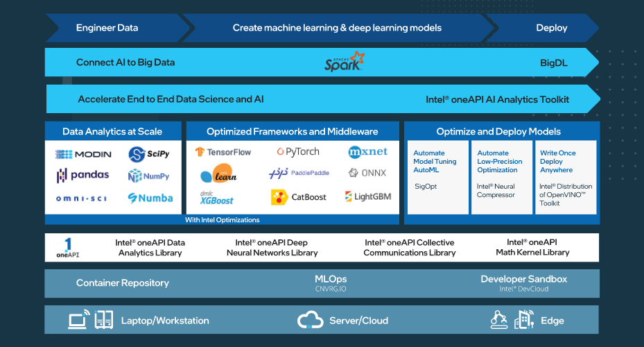
Task: Click the cloud icon beside Server/Cloud
Action: click(310, 319)
